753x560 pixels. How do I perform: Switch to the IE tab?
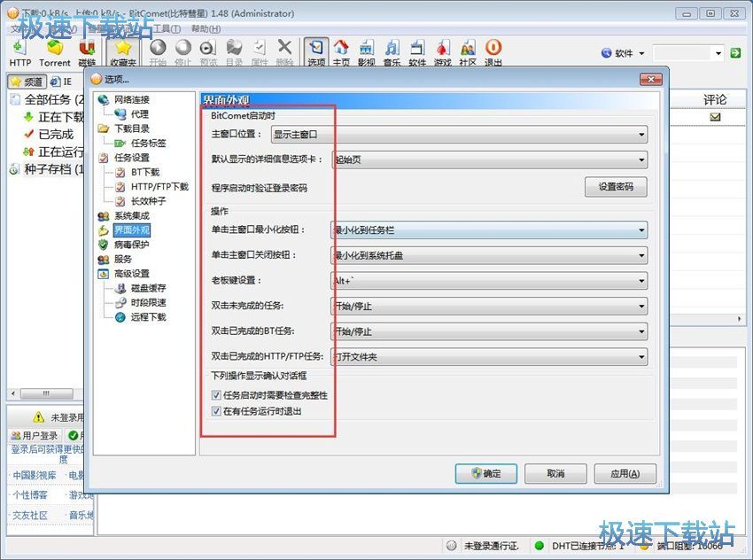tap(61, 82)
